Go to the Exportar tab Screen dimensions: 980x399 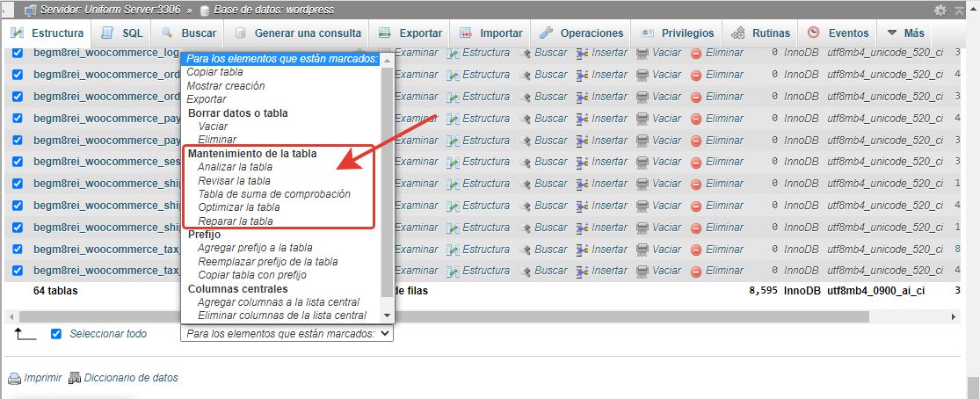click(x=410, y=33)
